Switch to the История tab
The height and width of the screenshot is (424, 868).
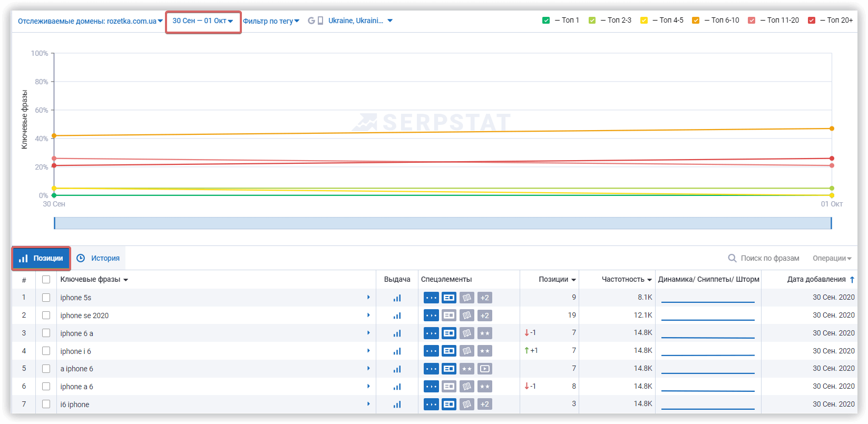(x=99, y=258)
